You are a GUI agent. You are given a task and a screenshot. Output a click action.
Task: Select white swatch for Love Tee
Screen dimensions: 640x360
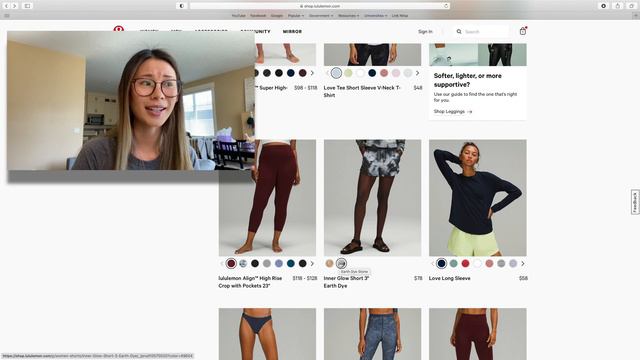360,73
